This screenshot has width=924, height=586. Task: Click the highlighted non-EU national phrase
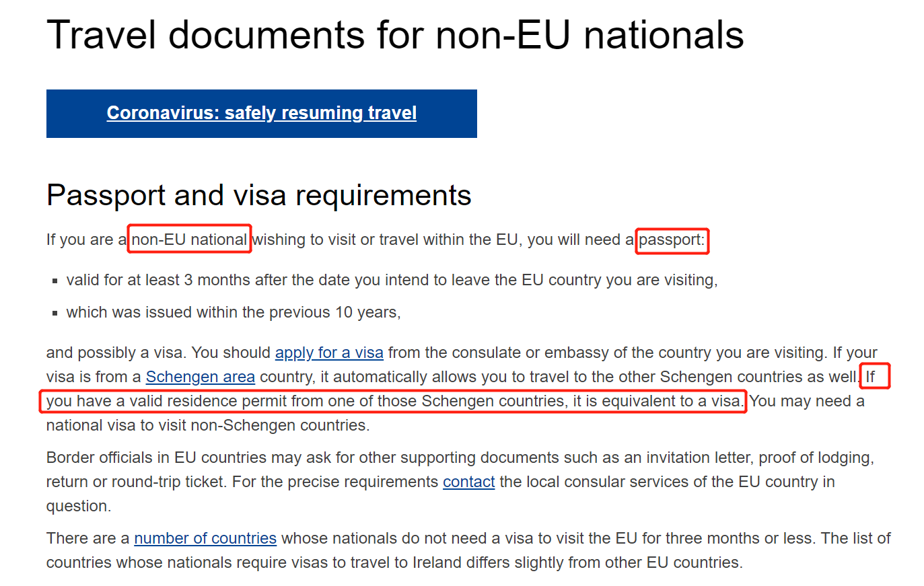(189, 240)
